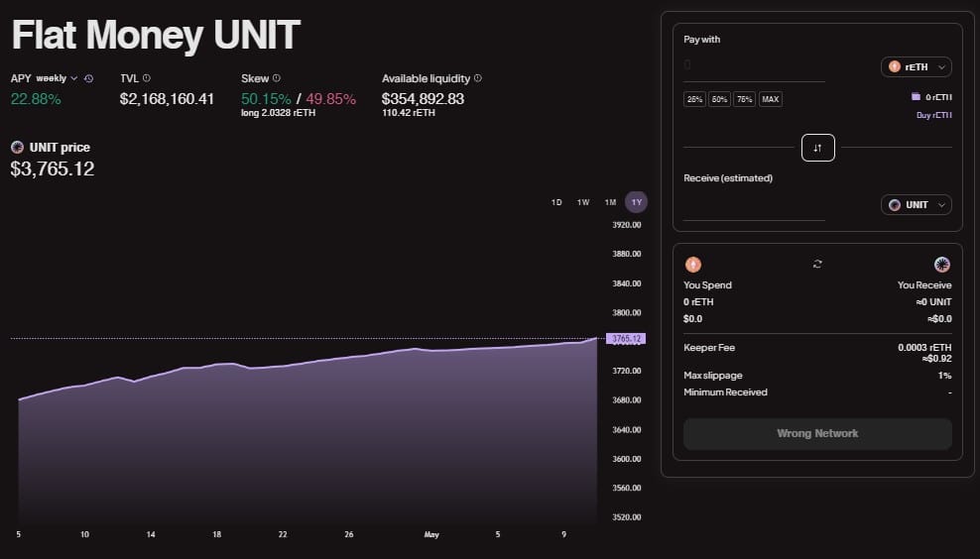Click the TVL info icon
The width and height of the screenshot is (980, 559).
point(147,78)
